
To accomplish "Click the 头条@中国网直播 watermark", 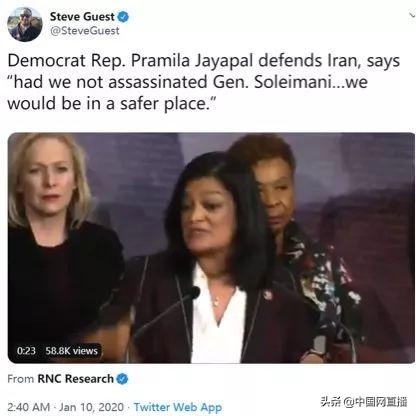I will click(x=364, y=402).
